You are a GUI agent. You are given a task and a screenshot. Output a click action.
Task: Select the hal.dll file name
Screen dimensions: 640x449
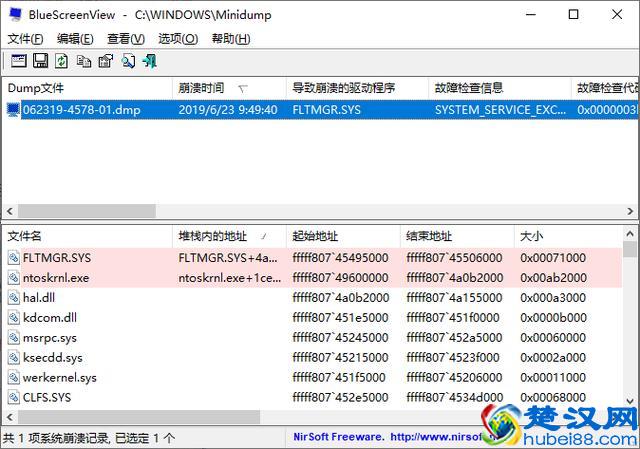click(39, 298)
